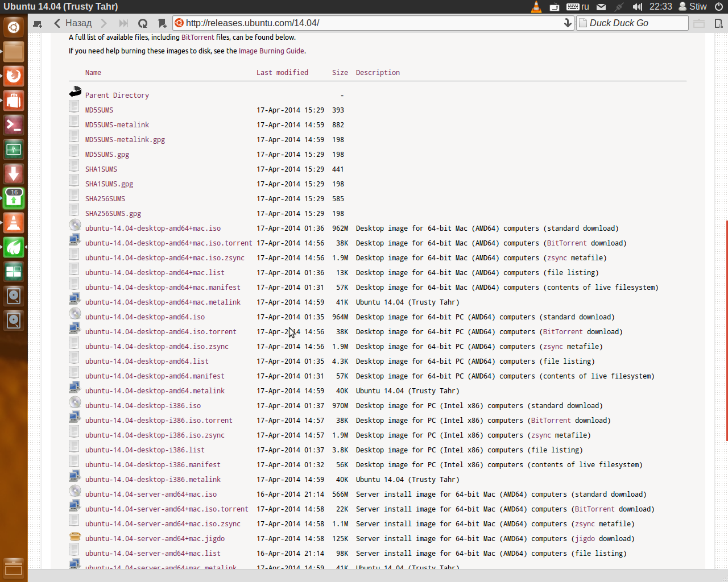
Task: Go forward with the right chevron
Action: click(104, 23)
